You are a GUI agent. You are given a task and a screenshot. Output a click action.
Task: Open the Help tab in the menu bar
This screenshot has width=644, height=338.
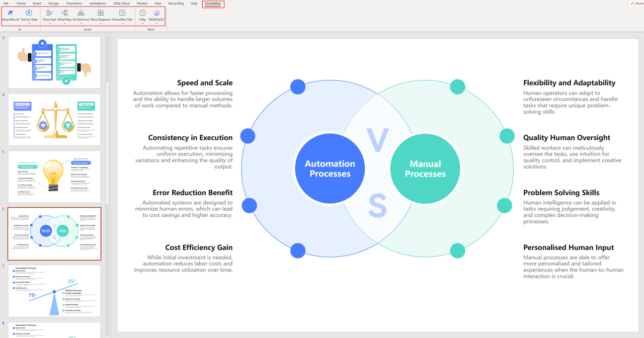[x=194, y=4]
